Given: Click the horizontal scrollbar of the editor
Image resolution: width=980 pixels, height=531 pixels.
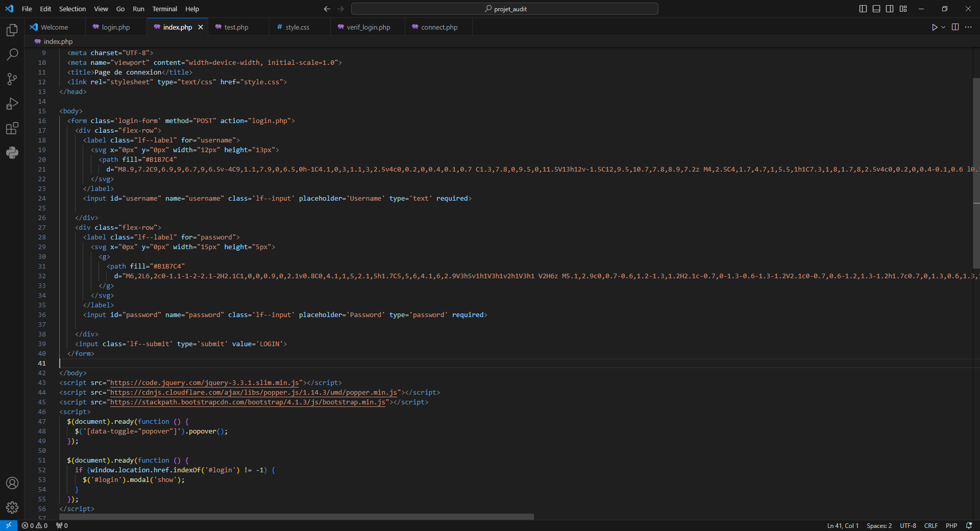Looking at the screenshot, I should tap(296, 517).
